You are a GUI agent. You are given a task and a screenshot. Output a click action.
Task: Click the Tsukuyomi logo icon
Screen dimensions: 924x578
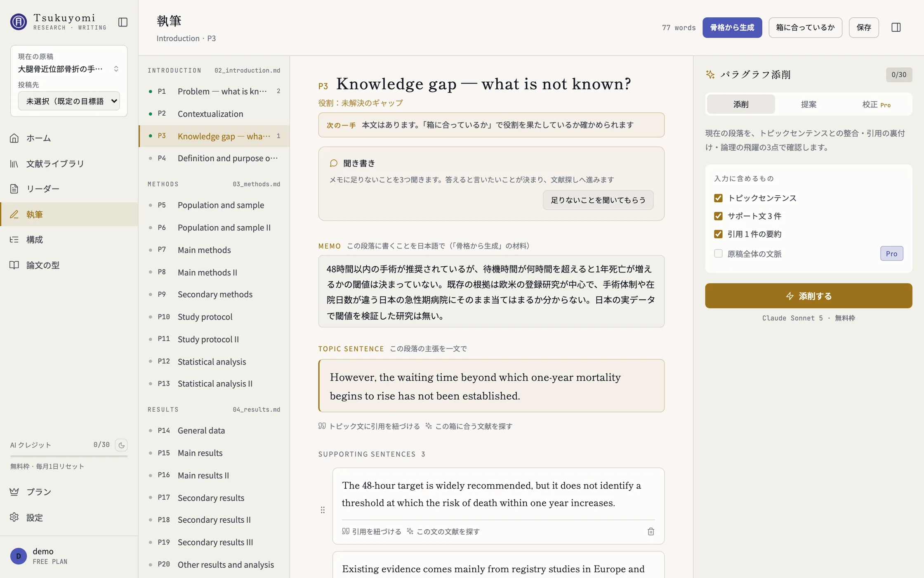[19, 22]
